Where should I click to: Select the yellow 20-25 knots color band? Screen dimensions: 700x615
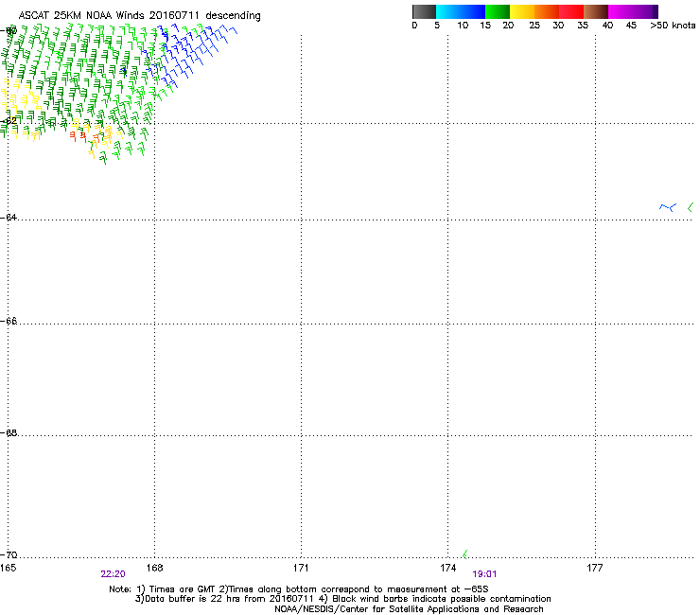[x=522, y=11]
